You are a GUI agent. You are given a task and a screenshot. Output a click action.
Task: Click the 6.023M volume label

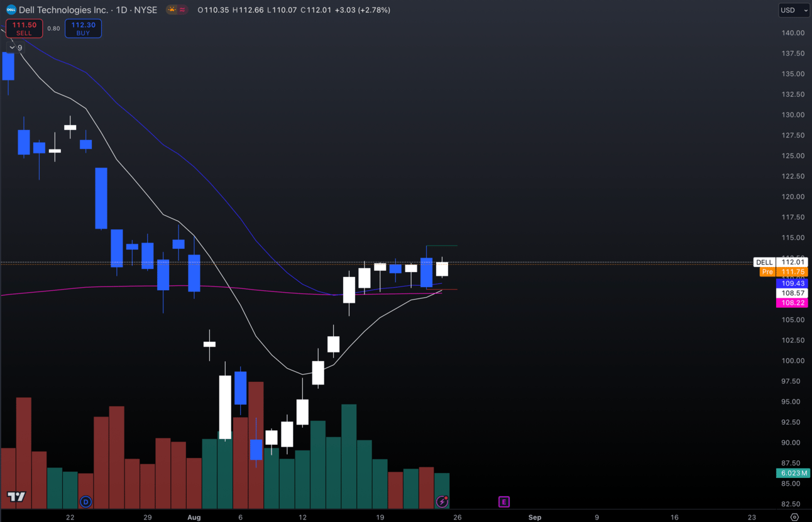[792, 473]
